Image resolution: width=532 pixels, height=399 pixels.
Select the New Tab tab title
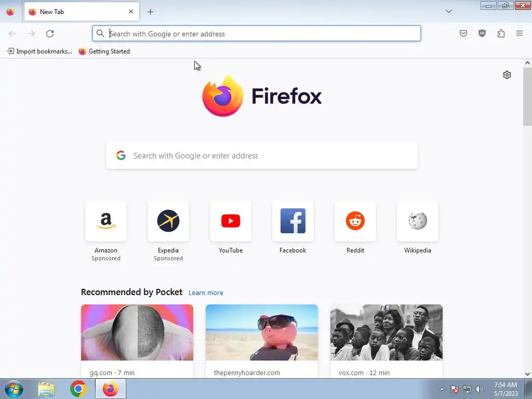(52, 11)
